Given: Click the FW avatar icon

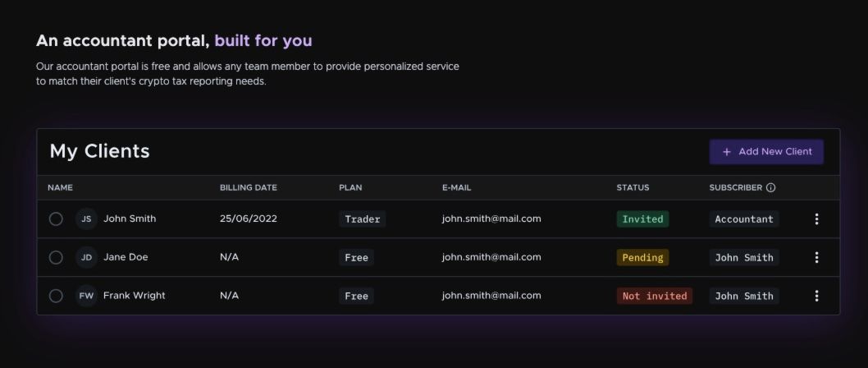Looking at the screenshot, I should pyautogui.click(x=86, y=296).
